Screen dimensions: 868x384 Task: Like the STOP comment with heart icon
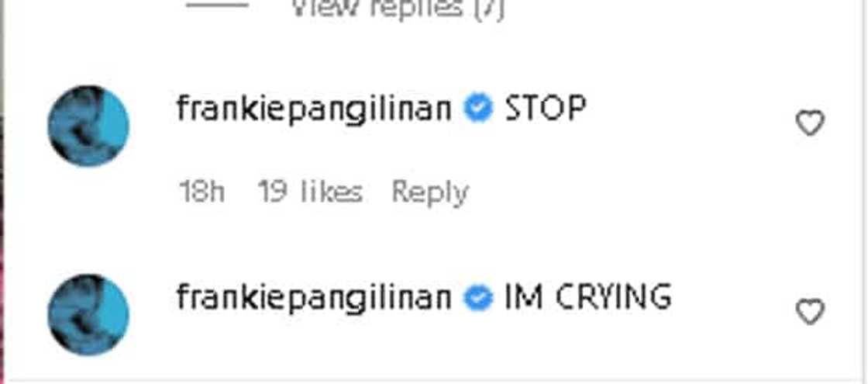point(810,123)
